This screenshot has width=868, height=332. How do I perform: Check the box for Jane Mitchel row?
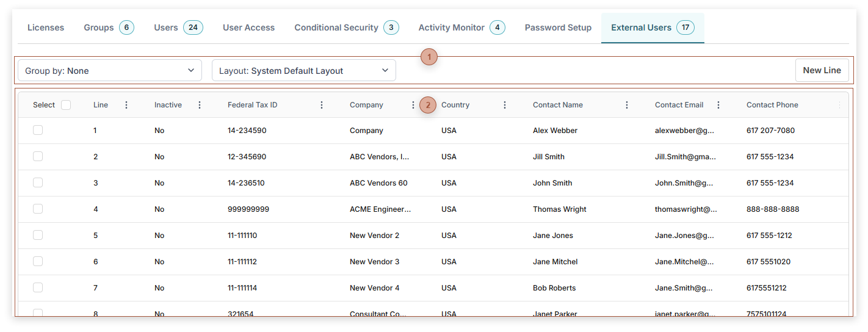pyautogui.click(x=38, y=261)
